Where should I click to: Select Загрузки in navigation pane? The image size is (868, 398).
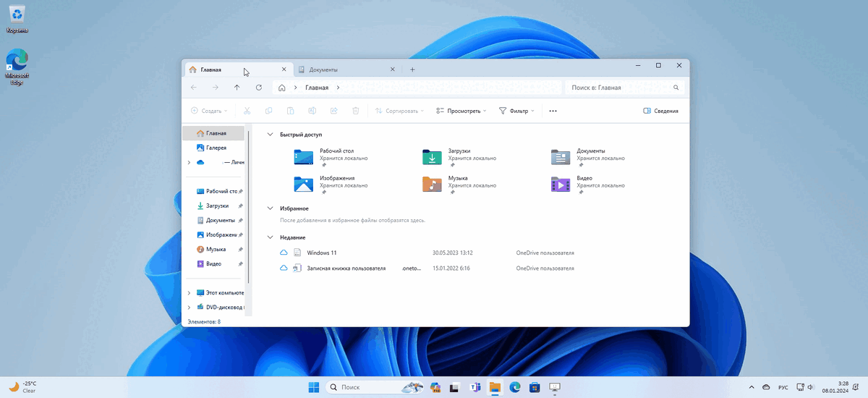click(213, 206)
